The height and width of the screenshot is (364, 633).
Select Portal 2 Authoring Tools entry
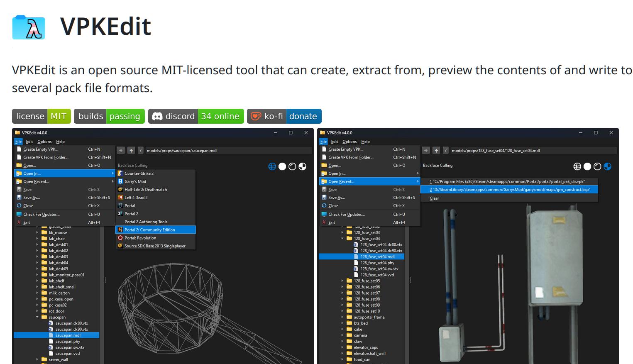pyautogui.click(x=155, y=222)
